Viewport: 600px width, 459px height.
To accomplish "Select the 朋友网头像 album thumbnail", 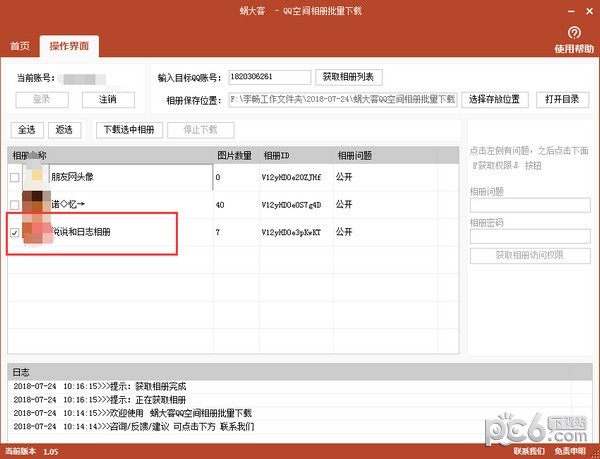I will coord(36,177).
